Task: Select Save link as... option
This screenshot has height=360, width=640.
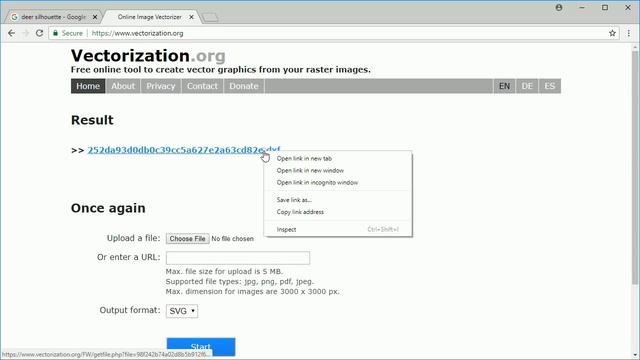Action: point(338,200)
